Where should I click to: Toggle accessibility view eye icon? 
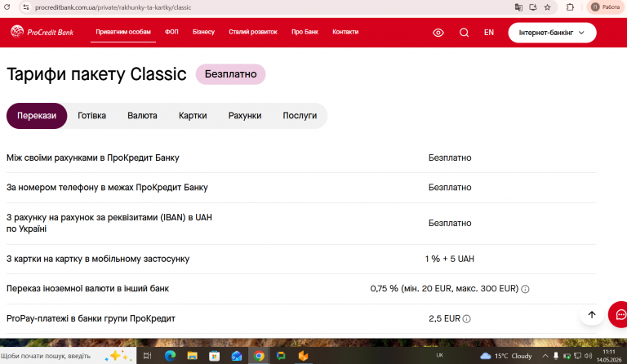[438, 33]
